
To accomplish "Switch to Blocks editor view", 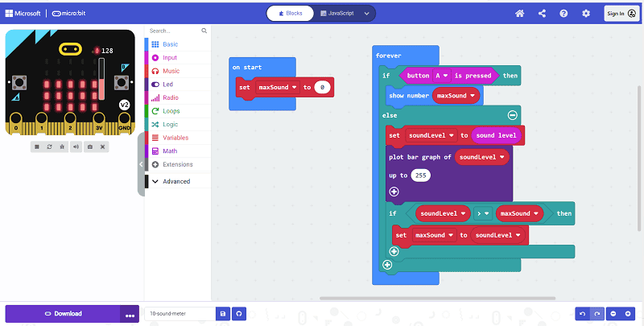I will tap(290, 13).
